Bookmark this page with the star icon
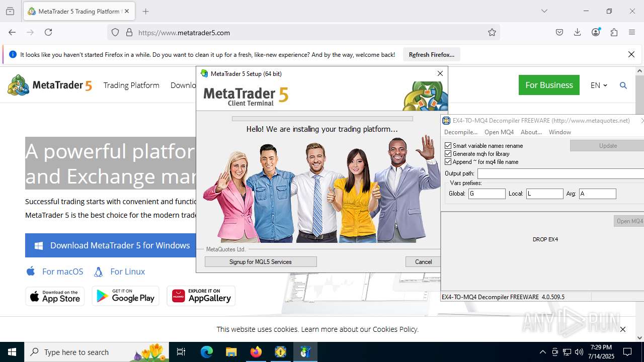 coord(492,32)
